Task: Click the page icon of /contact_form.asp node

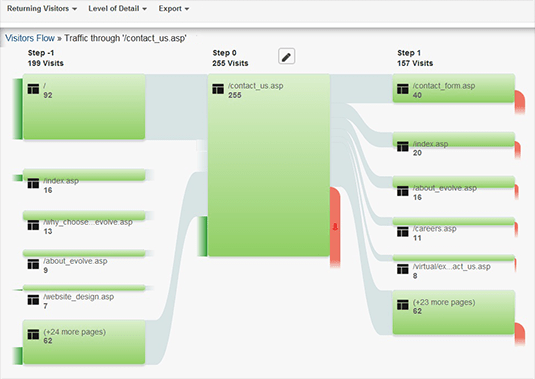Action: click(x=403, y=89)
